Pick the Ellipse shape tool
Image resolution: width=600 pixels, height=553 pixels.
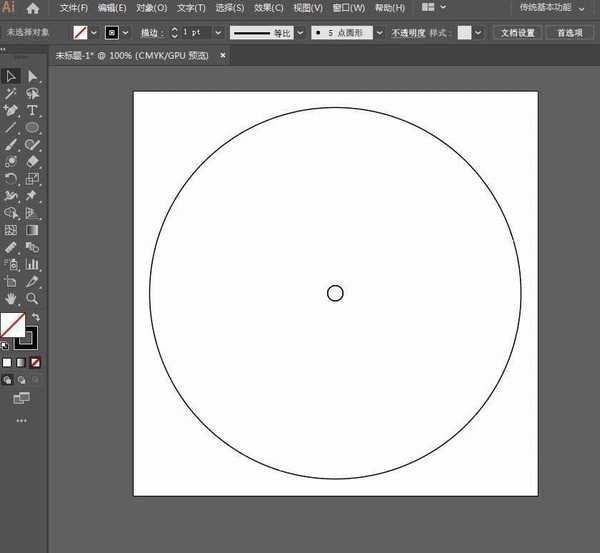click(x=32, y=128)
